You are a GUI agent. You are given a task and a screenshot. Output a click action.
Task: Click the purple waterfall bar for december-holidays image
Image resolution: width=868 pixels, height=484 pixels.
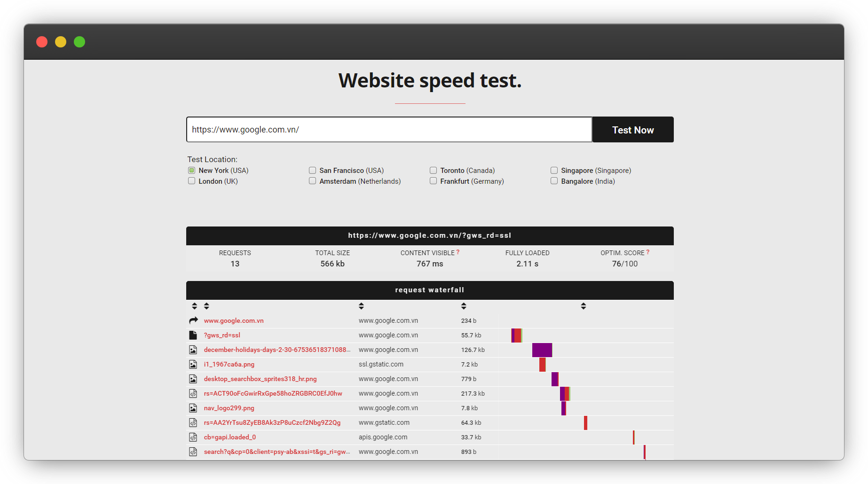tap(542, 350)
